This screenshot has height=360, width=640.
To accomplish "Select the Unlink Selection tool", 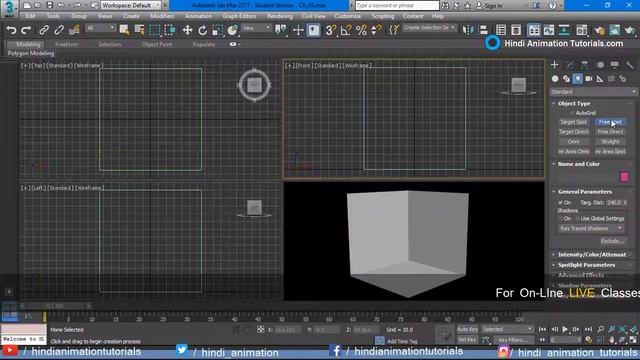I will [x=59, y=30].
